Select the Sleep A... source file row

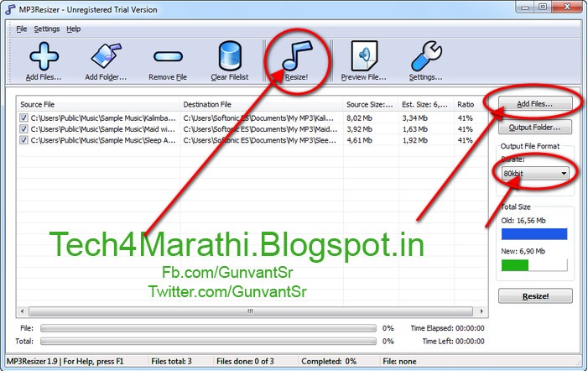(103, 141)
